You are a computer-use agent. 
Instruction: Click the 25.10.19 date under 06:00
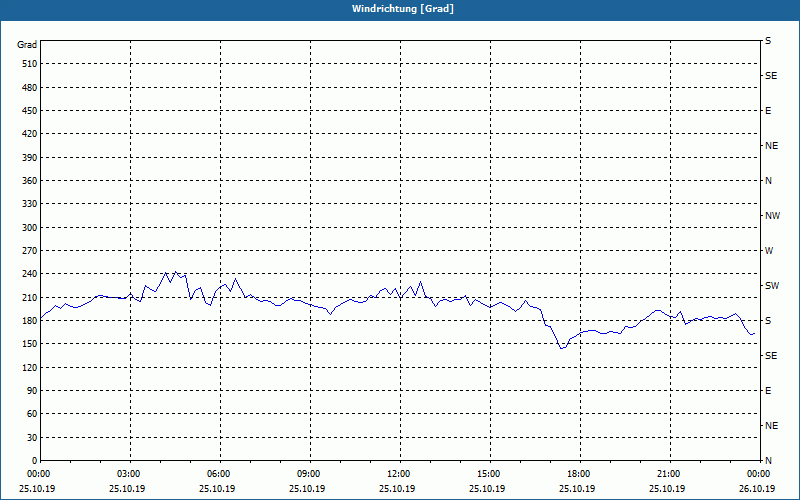click(x=217, y=489)
